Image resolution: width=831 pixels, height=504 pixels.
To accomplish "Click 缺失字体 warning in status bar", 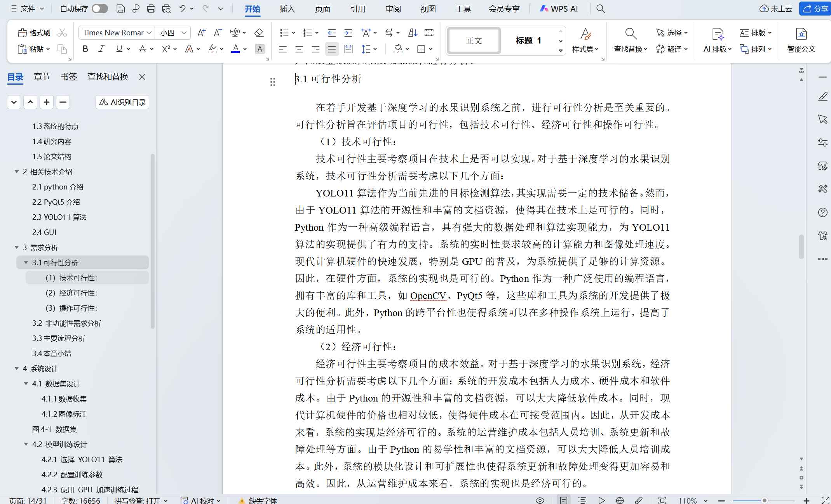I will [x=258, y=500].
